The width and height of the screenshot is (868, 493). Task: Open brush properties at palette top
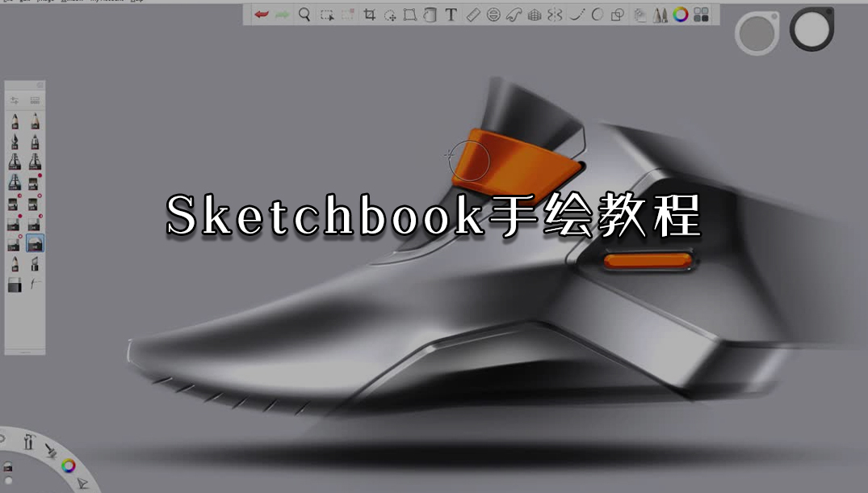click(15, 101)
